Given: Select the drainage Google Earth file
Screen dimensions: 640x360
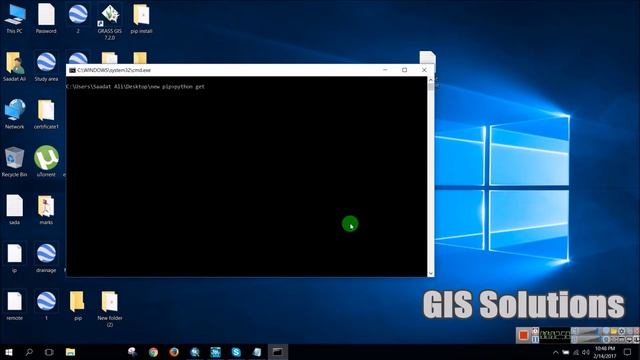Looking at the screenshot, I should 46,258.
